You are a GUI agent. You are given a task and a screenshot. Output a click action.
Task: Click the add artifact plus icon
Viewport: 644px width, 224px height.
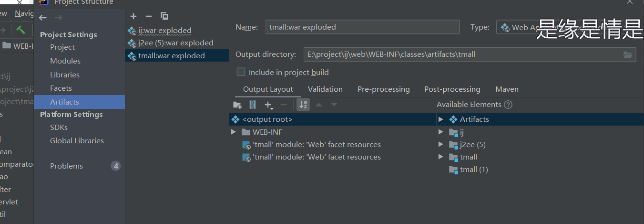point(133,16)
